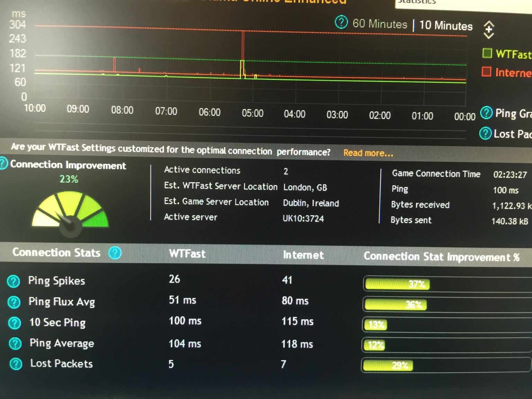Click the '80 ms' Internet flux value
The width and height of the screenshot is (532, 399).
[x=295, y=301]
